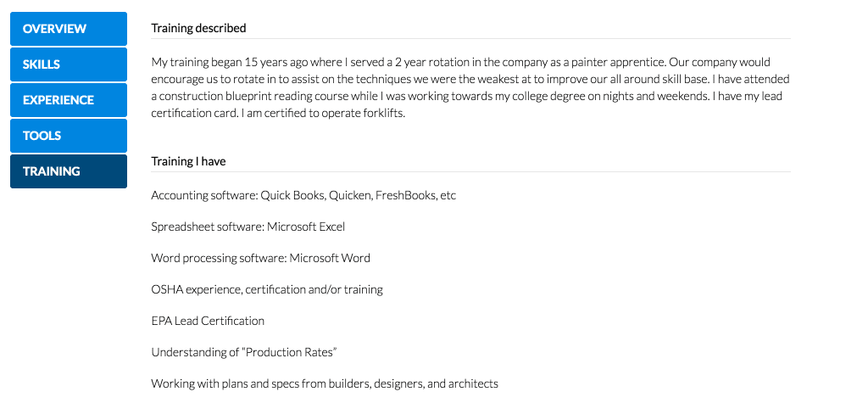The height and width of the screenshot is (403, 868).
Task: Click the active Training tab
Action: pos(69,171)
